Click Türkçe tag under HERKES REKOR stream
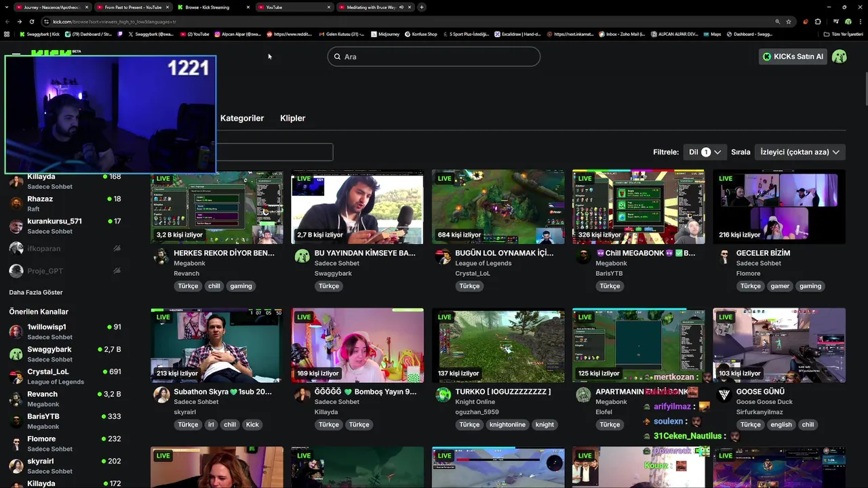This screenshot has height=488, width=868. coord(188,286)
